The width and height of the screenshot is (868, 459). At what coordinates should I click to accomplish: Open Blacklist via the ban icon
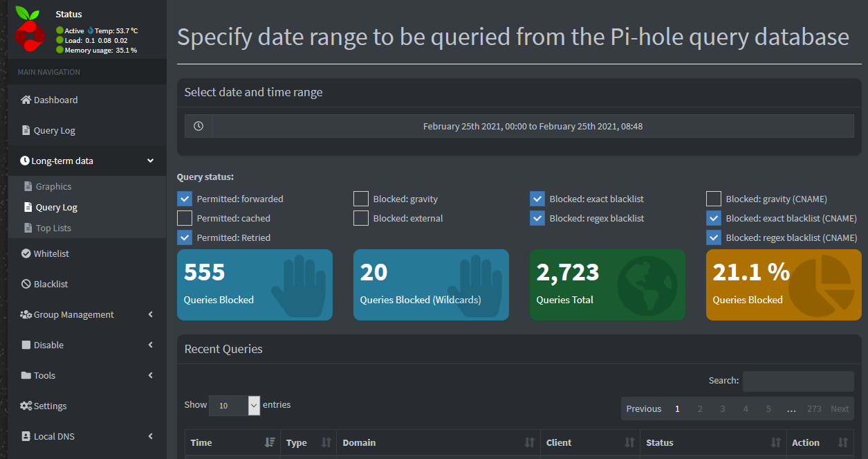(26, 284)
